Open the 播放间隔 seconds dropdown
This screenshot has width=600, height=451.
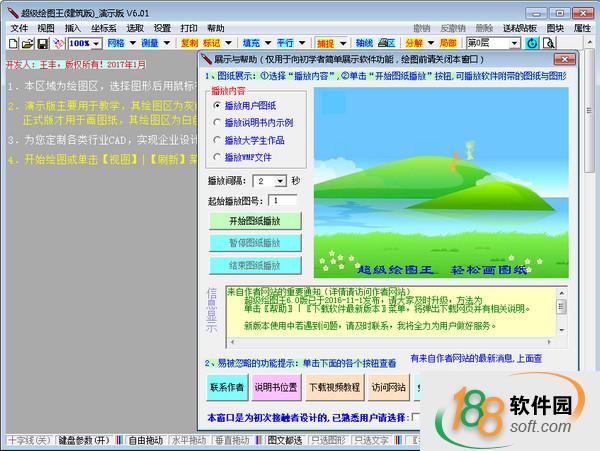click(x=281, y=181)
